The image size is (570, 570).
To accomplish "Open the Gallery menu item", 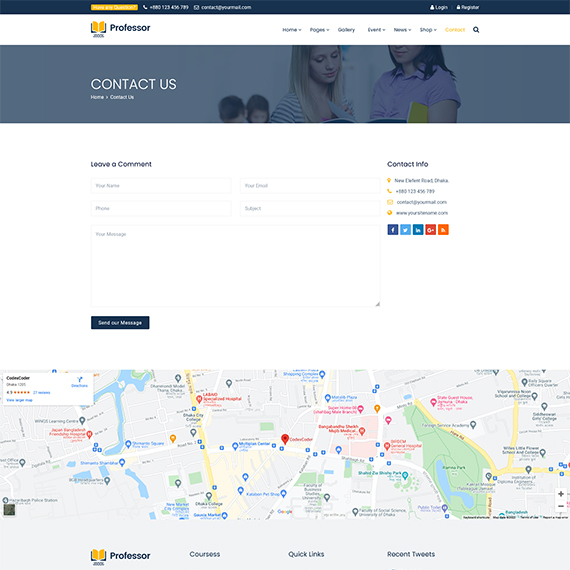I will [x=346, y=30].
